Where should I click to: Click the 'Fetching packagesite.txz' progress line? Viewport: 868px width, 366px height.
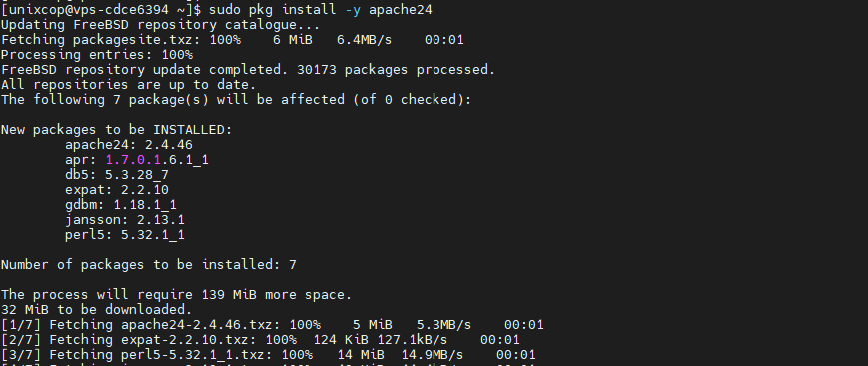pos(233,40)
